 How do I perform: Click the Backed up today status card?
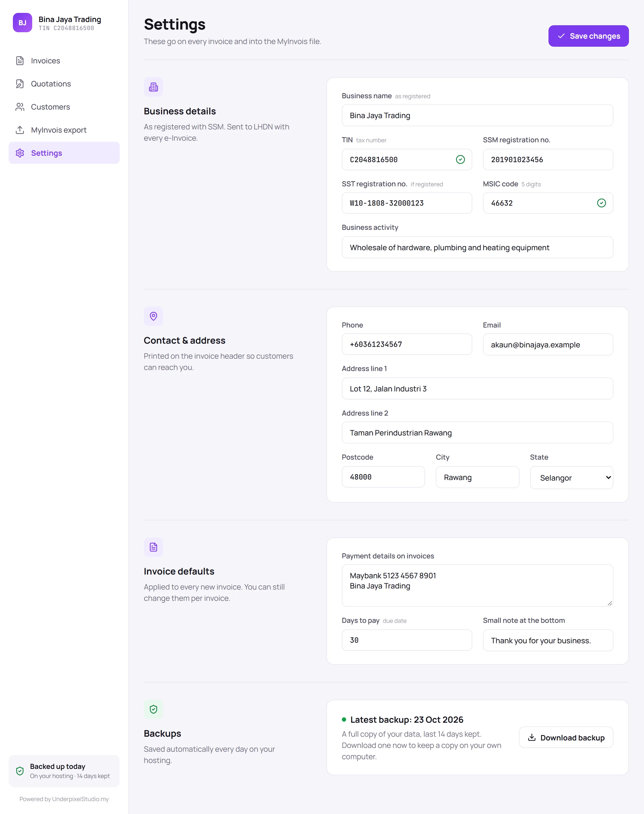tap(64, 771)
